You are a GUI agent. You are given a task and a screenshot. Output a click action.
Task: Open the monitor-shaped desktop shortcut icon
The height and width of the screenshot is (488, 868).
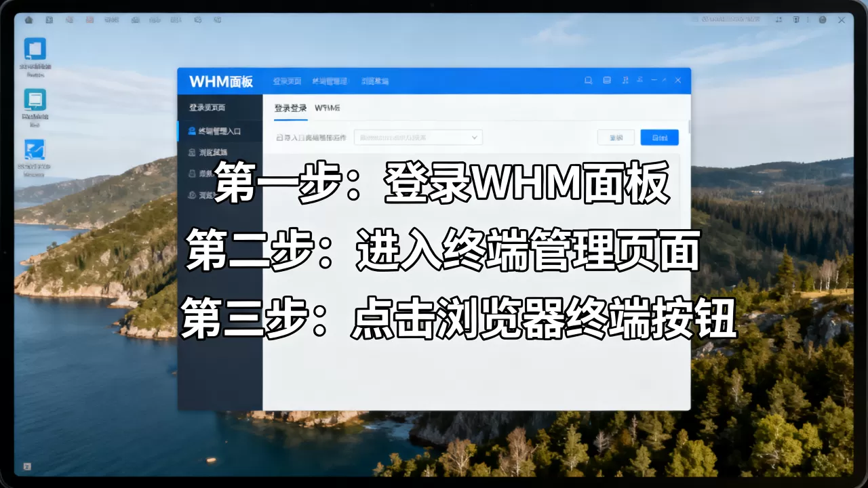[35, 100]
